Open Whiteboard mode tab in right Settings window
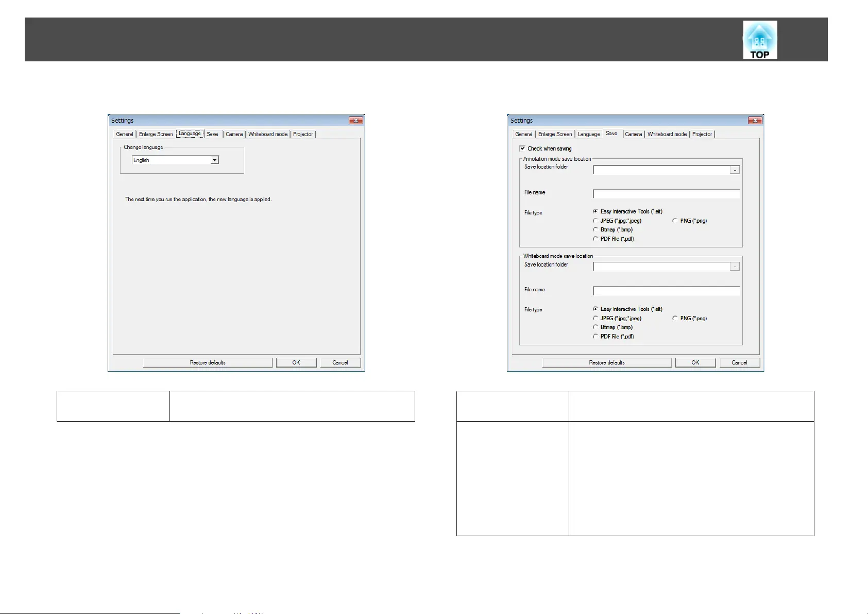 (x=667, y=134)
